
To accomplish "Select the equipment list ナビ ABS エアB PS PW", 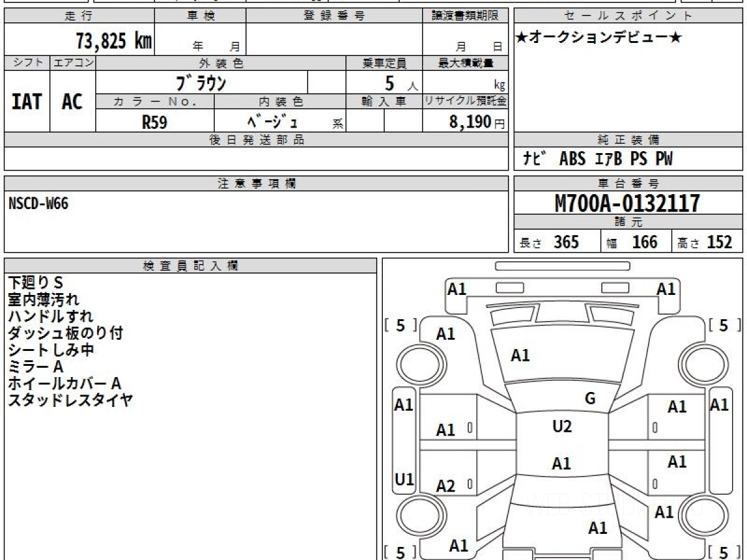I will [x=598, y=159].
